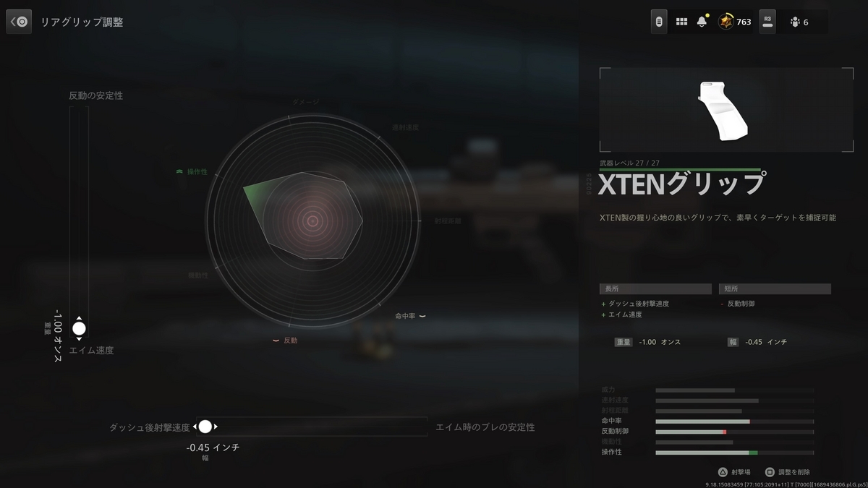Click the down arrow on the weight slider

(79, 338)
